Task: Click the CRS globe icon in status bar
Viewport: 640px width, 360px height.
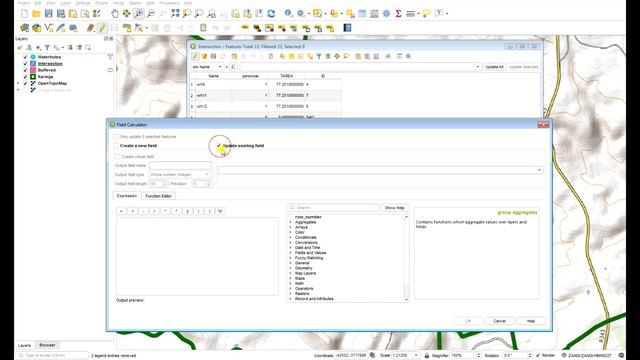Action: pyautogui.click(x=564, y=356)
